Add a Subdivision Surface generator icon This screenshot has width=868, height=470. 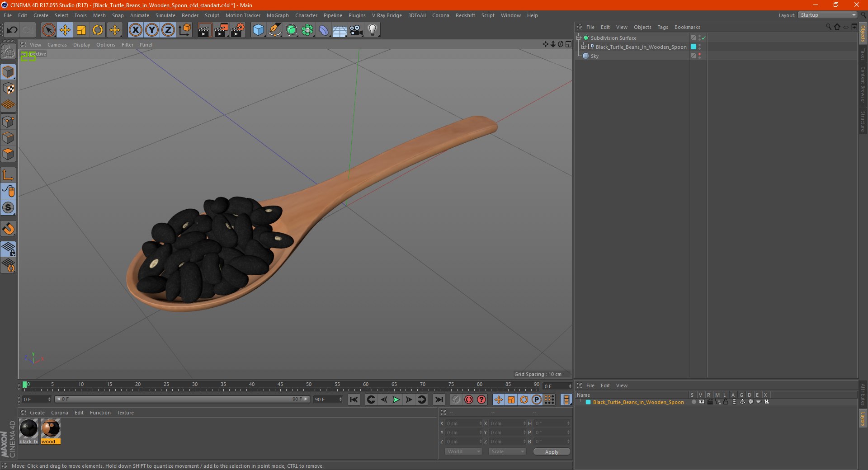[291, 30]
